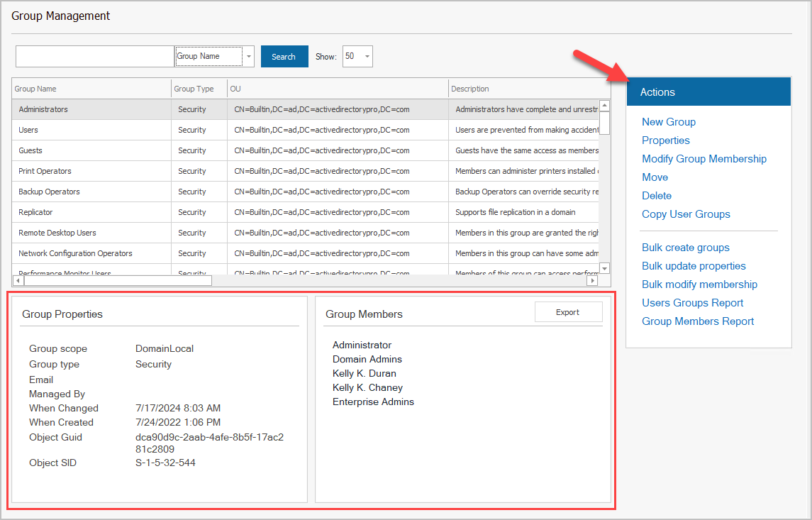Screen dimensions: 812x520
Task: Select the Backup Operators group row
Action: coord(49,192)
